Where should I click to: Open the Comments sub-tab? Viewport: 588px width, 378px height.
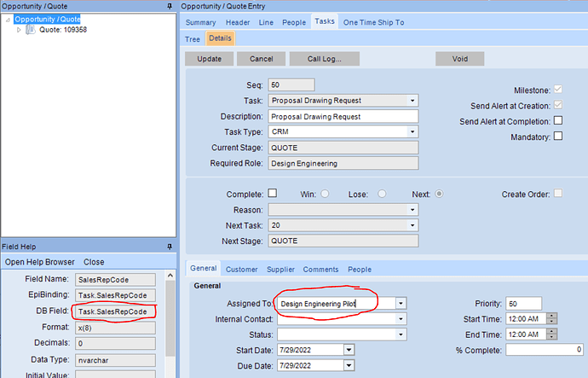click(x=320, y=270)
